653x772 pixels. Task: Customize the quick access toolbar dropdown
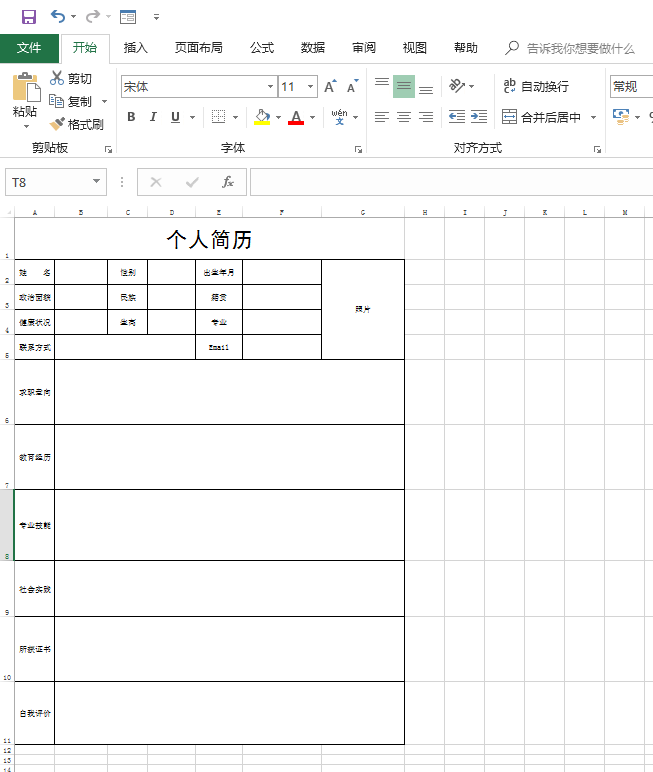click(156, 17)
